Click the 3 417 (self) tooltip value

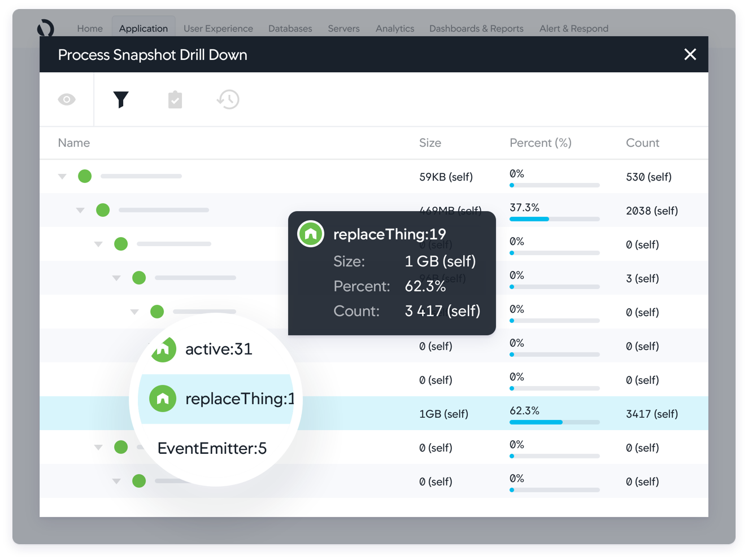coord(442,310)
